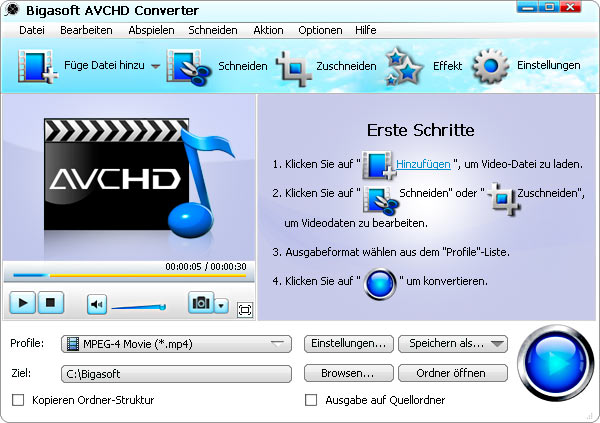Open the Effekt stars icon
The height and width of the screenshot is (423, 600).
coord(404,67)
